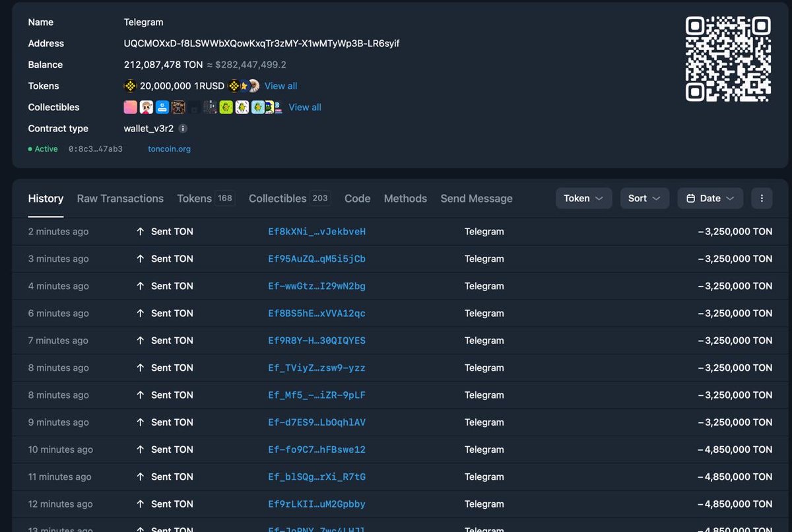Screen dimensions: 792x532
Task: Click balance 212,087,478 TON
Action: tap(163, 65)
